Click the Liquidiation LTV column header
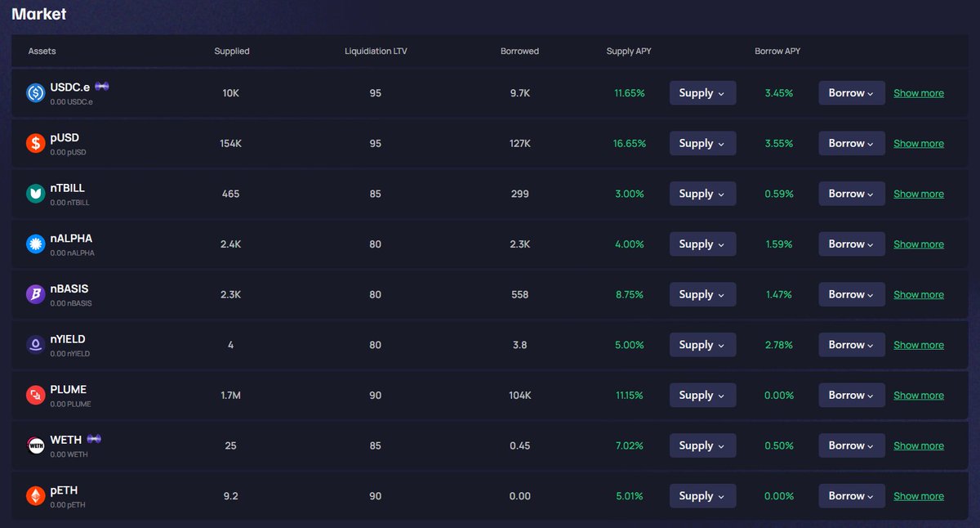This screenshot has height=528, width=980. pyautogui.click(x=376, y=51)
